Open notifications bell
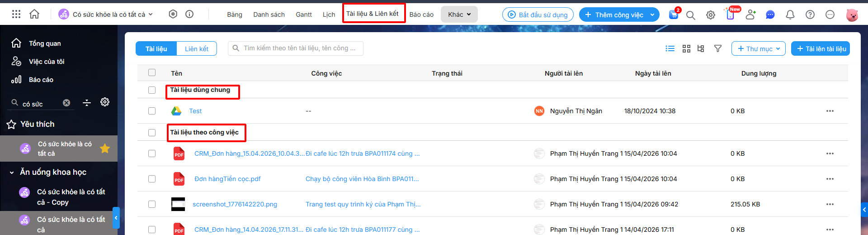 click(790, 15)
